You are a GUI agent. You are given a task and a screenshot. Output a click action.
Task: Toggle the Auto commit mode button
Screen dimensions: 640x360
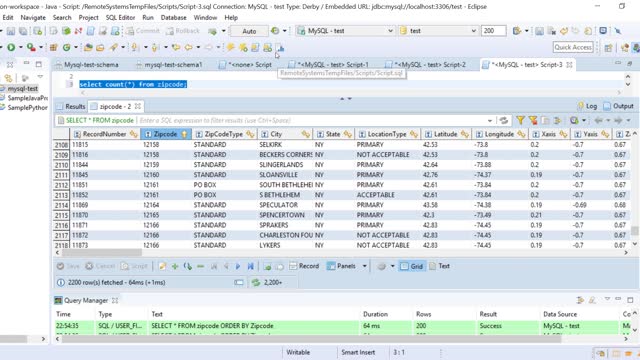(249, 31)
